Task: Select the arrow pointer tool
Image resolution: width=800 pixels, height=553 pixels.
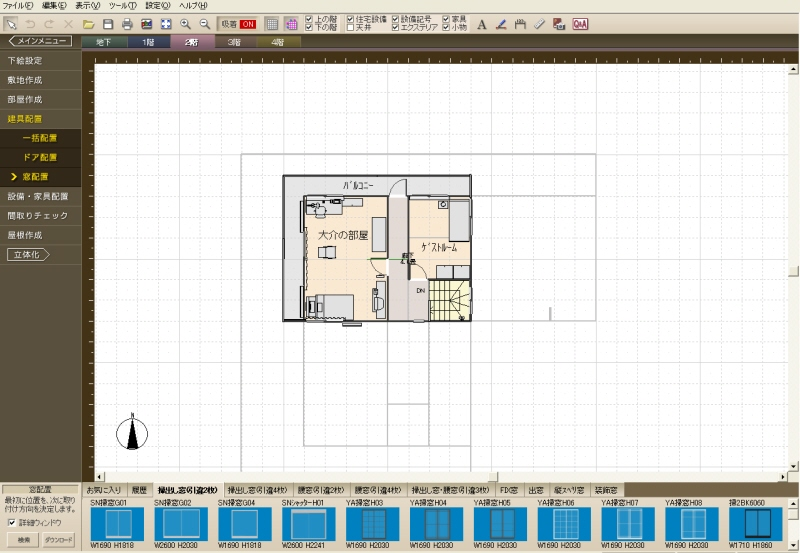Action: tap(11, 23)
